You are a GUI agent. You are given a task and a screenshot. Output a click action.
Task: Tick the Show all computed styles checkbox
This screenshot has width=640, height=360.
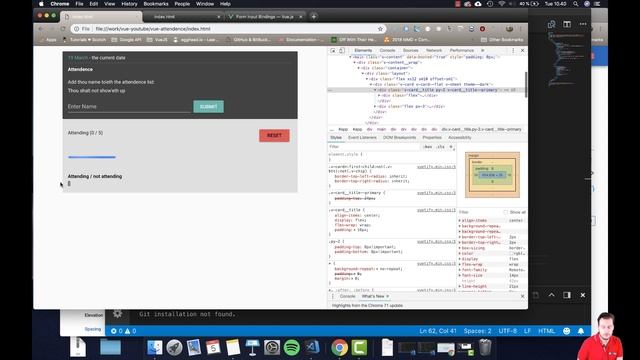(506, 212)
